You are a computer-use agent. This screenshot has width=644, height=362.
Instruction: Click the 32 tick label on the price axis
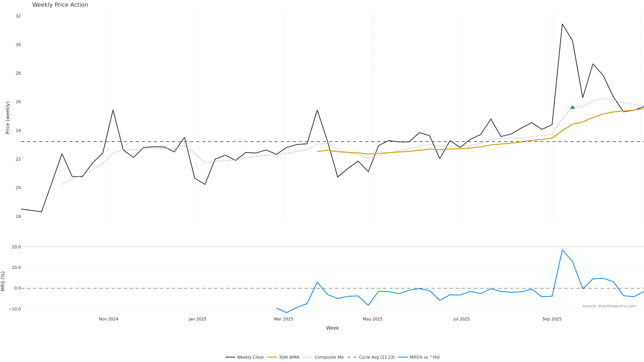[x=18, y=16]
